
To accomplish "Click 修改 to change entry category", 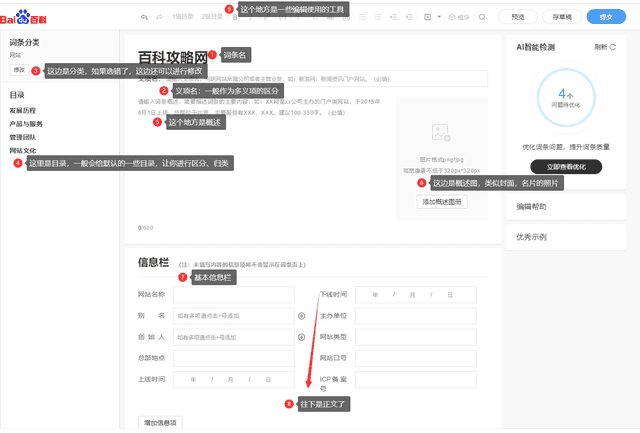I will click(x=19, y=70).
